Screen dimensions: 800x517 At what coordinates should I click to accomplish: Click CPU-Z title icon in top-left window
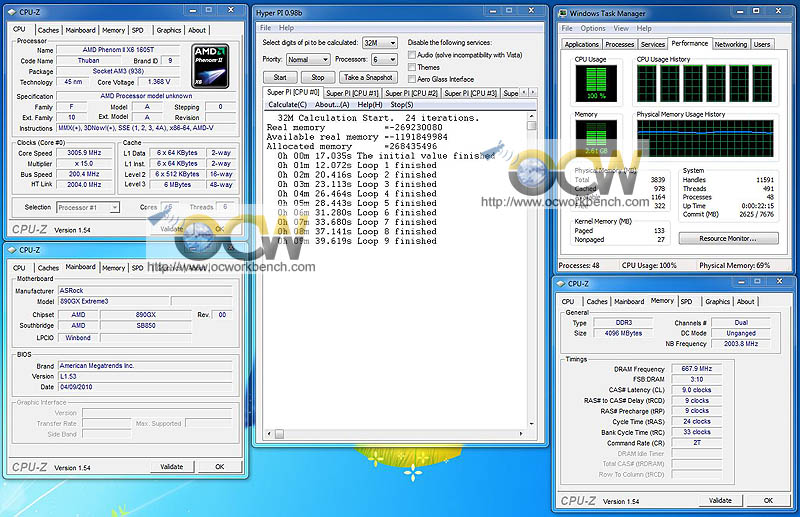12,12
